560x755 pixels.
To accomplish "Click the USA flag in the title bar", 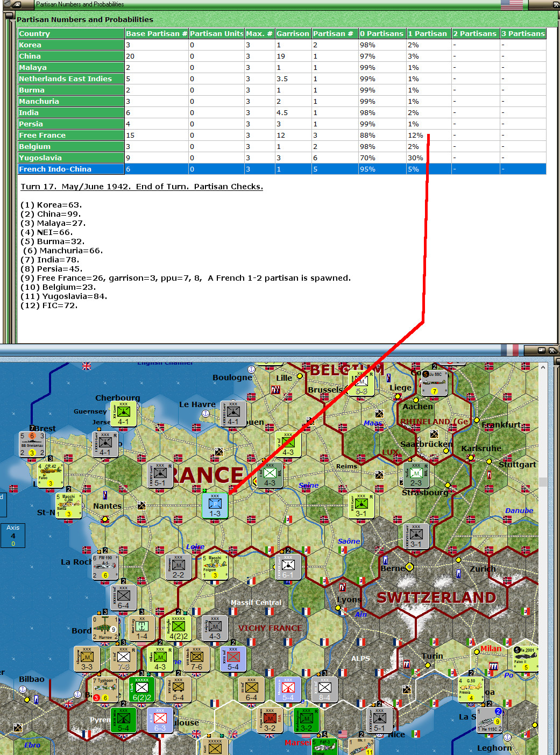I will 512,5.
